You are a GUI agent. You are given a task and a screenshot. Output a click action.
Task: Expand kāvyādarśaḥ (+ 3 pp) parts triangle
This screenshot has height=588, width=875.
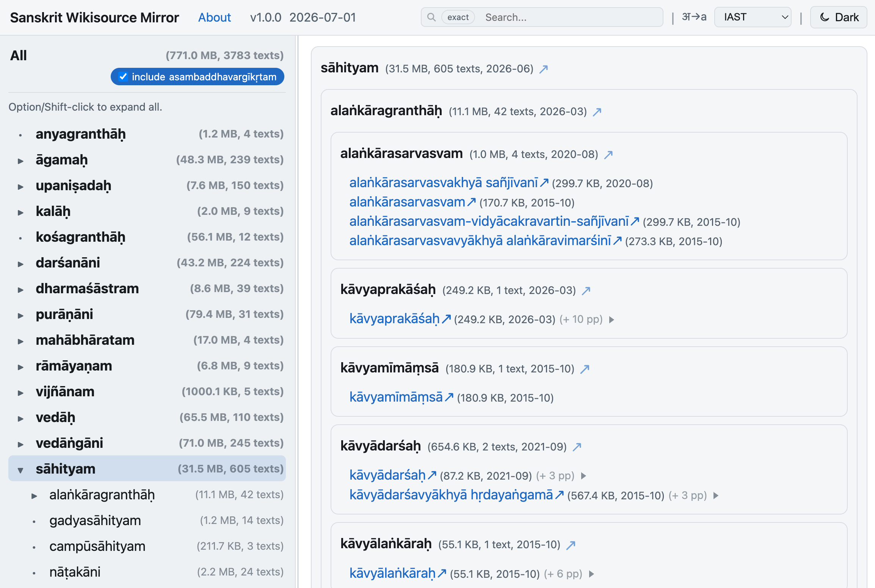583,476
